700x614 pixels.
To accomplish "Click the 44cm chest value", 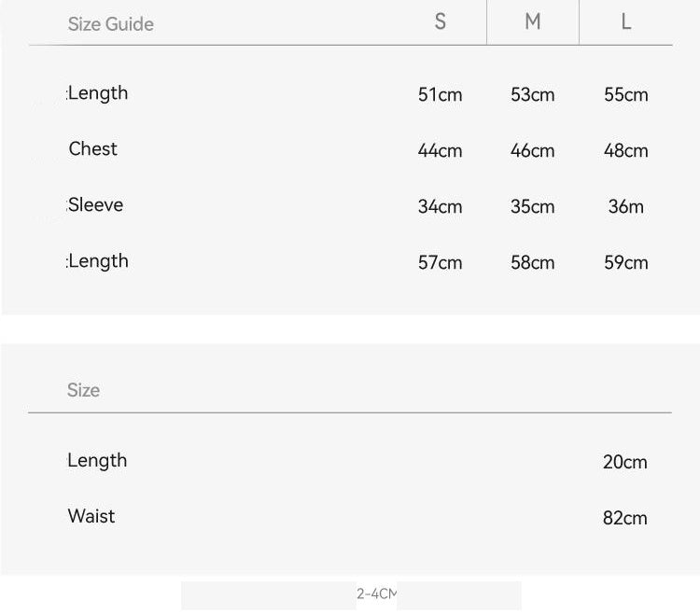I will point(441,151).
